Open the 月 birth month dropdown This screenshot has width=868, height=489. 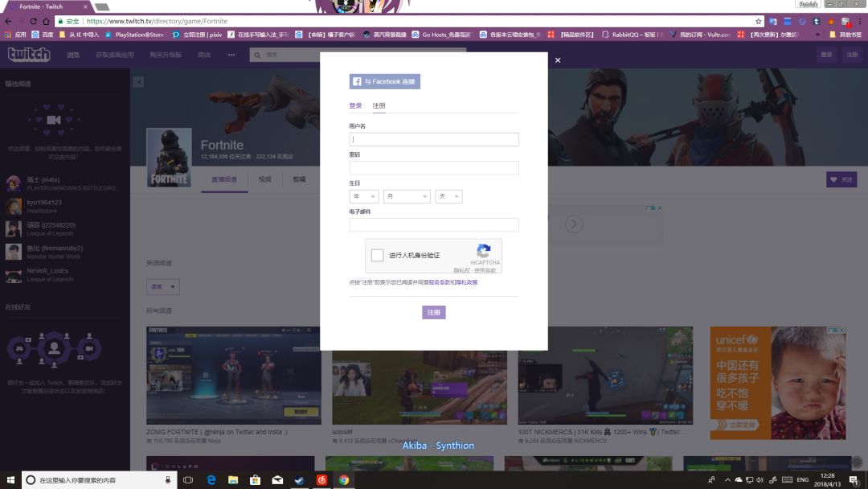point(407,196)
